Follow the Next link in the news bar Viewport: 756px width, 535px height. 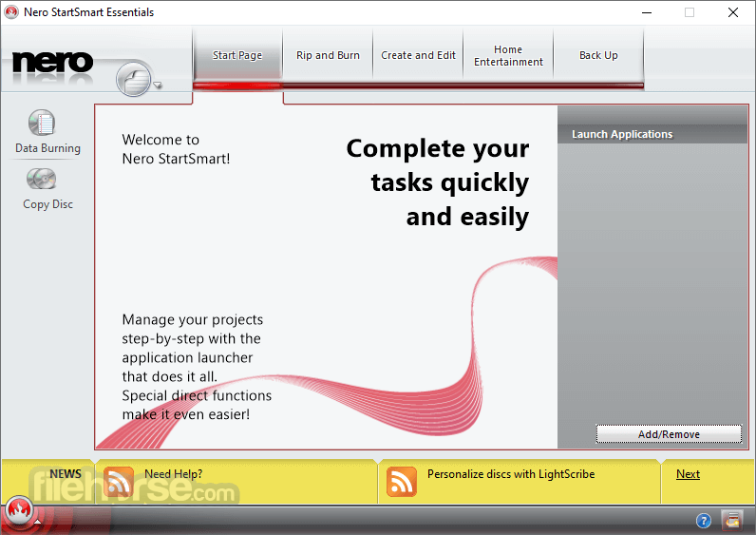688,474
